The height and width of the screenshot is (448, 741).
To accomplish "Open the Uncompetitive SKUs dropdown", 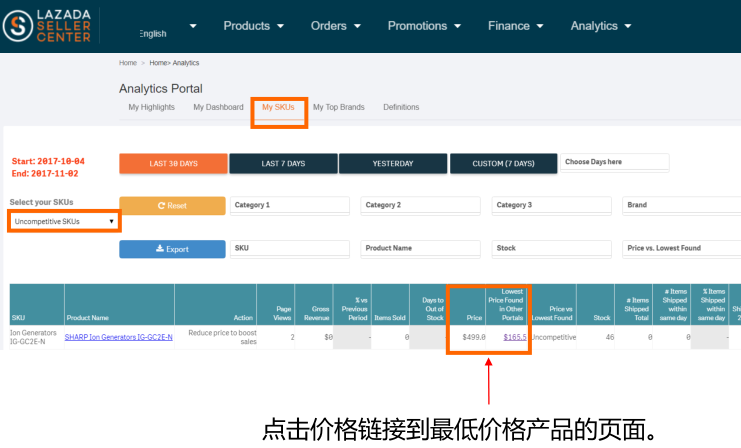I will point(64,221).
